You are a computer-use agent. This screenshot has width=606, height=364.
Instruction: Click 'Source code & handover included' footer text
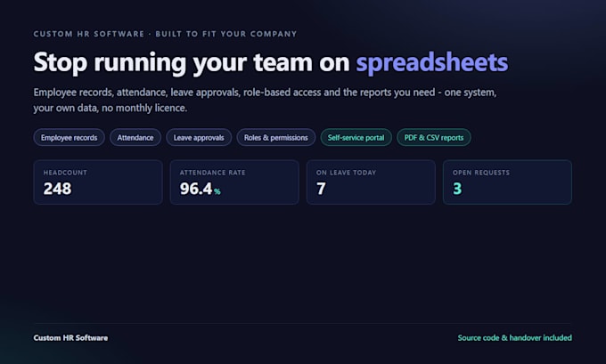(x=515, y=338)
